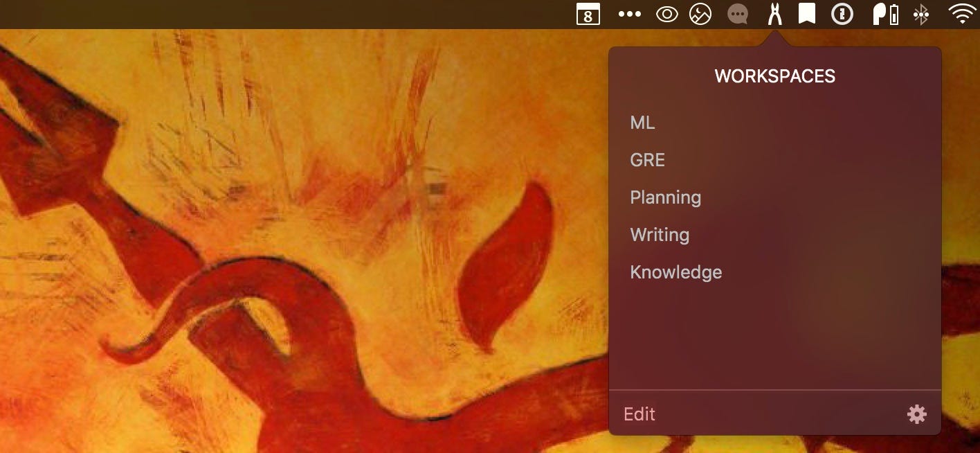The image size is (980, 453).
Task: Open the three-dots menu bar icon
Action: [x=629, y=14]
